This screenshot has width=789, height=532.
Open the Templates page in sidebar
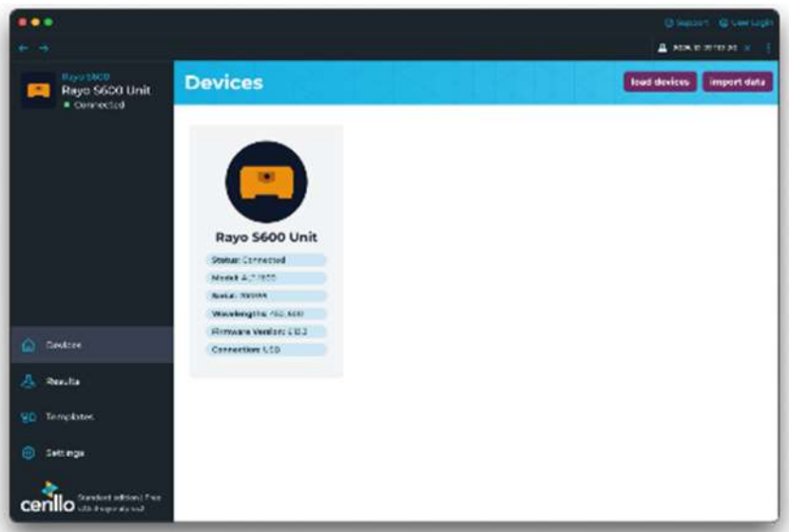[x=91, y=417]
